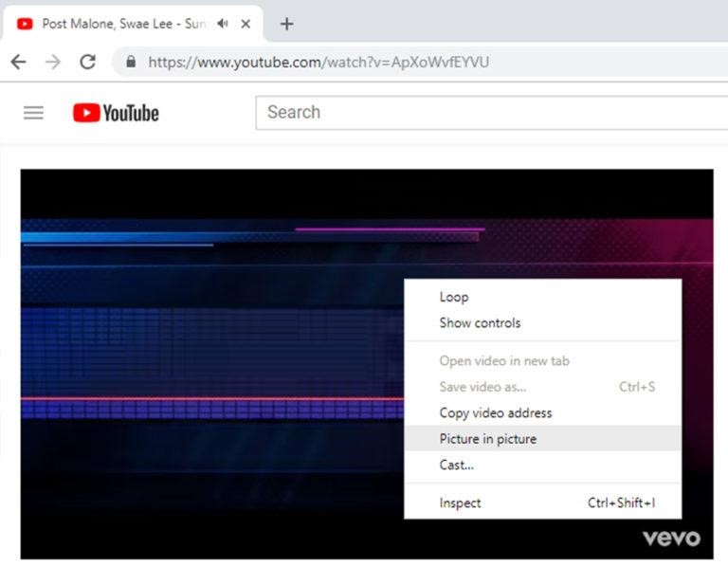Choose Loop from context menu
The image size is (728, 567).
tap(543, 297)
